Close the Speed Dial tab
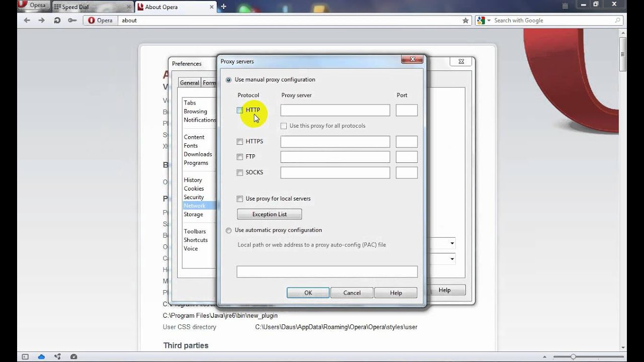 click(129, 7)
